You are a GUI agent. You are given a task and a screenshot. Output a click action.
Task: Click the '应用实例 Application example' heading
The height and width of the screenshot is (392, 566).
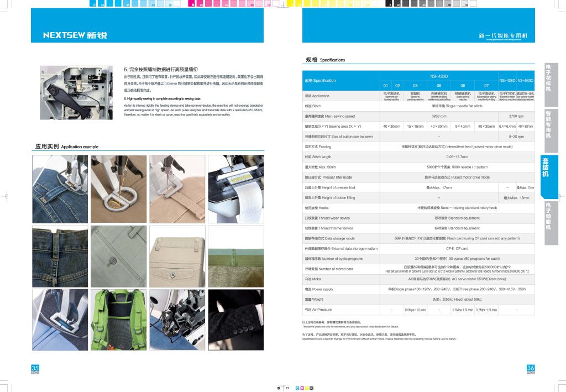67,146
